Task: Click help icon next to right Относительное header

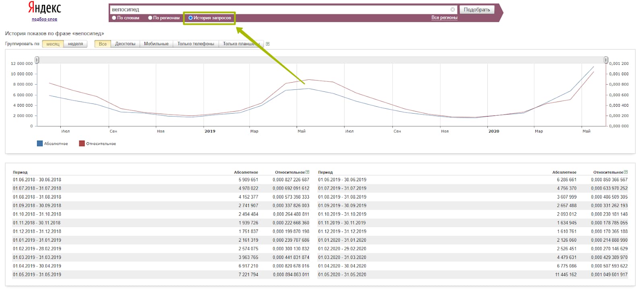Action: point(625,172)
